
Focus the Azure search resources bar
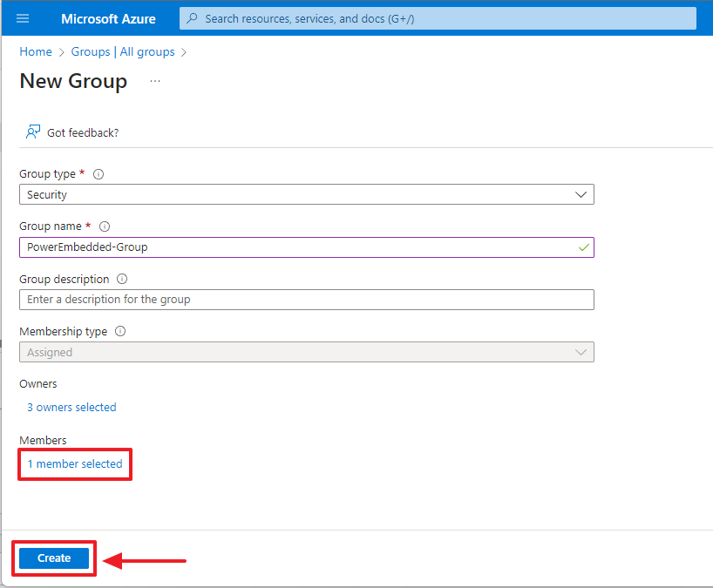(x=445, y=18)
